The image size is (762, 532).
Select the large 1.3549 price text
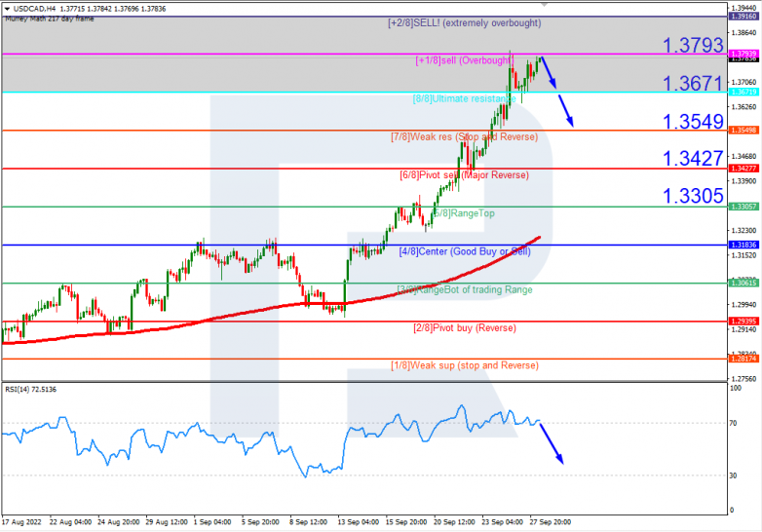tap(693, 122)
